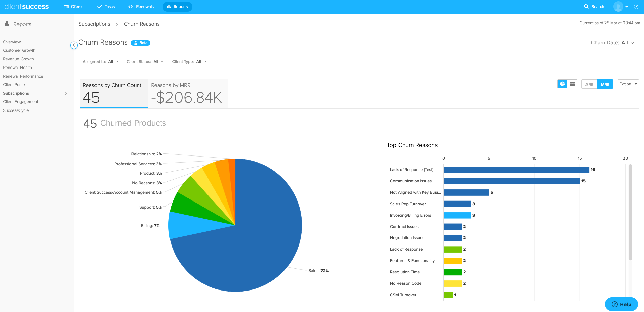Select the Clients icon in top navigation
Image resolution: width=644 pixels, height=312 pixels.
coord(66,6)
